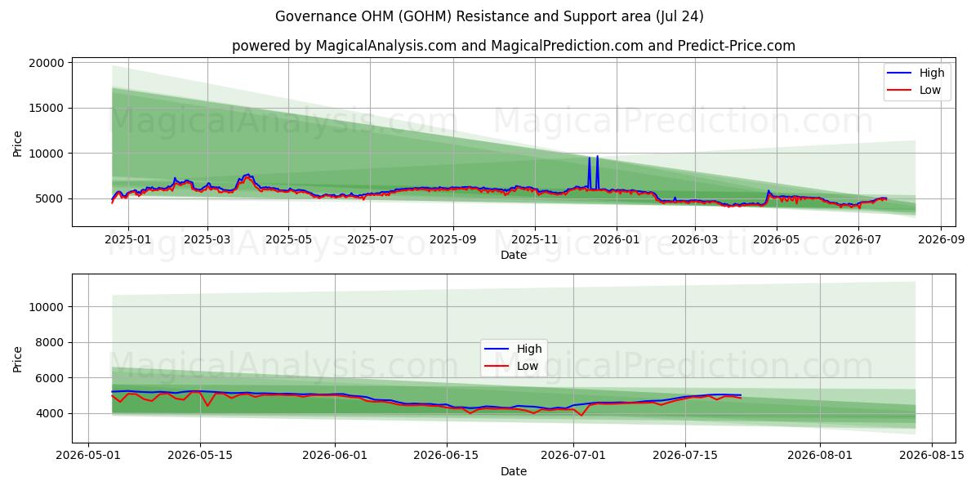Screen dimensions: 980x490
Task: Click the 'Date' axis title under top chart
Action: 514,256
